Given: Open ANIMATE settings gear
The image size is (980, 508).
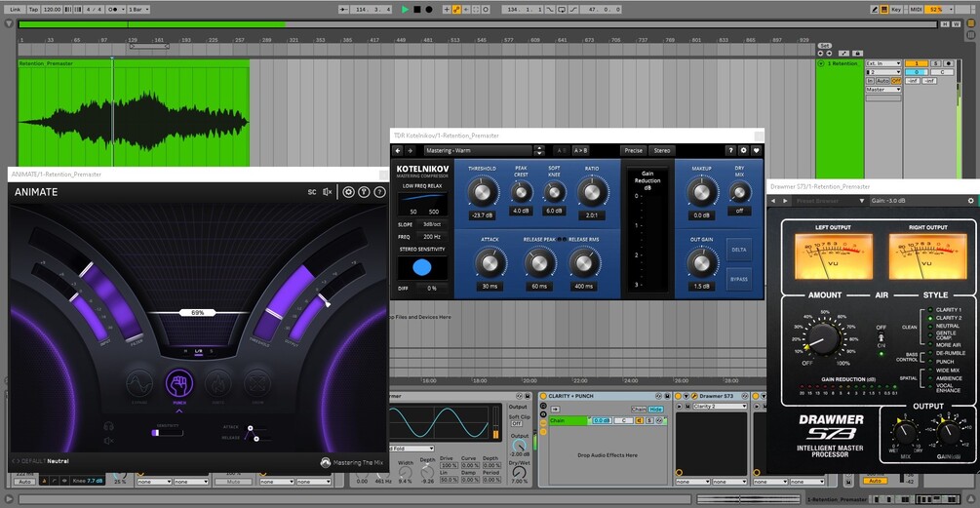Looking at the screenshot, I should coord(349,192).
